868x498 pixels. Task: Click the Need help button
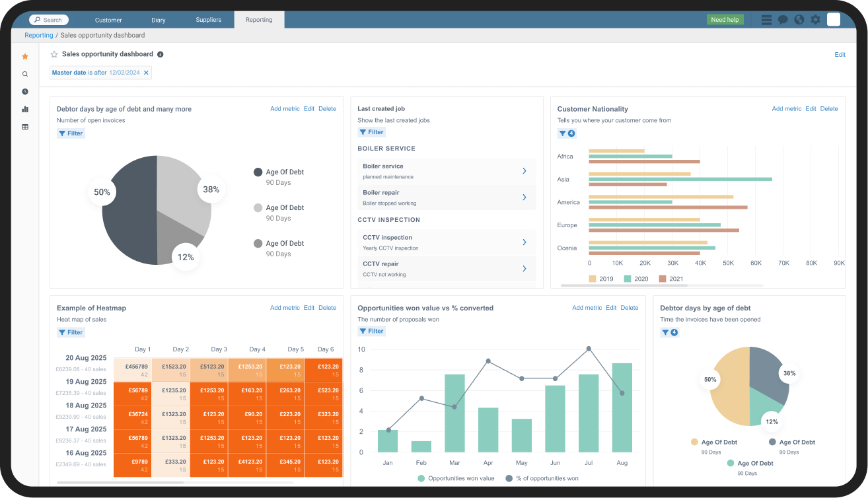[725, 20]
